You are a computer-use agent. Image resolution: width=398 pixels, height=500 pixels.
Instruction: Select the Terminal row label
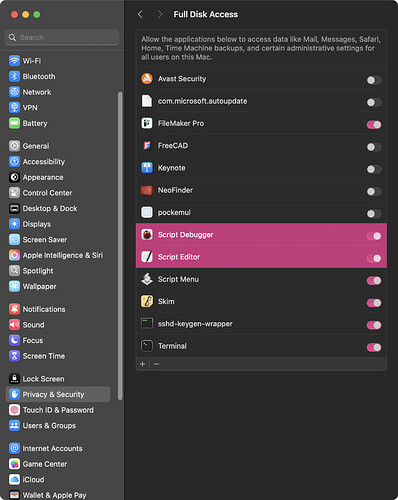tap(172, 346)
